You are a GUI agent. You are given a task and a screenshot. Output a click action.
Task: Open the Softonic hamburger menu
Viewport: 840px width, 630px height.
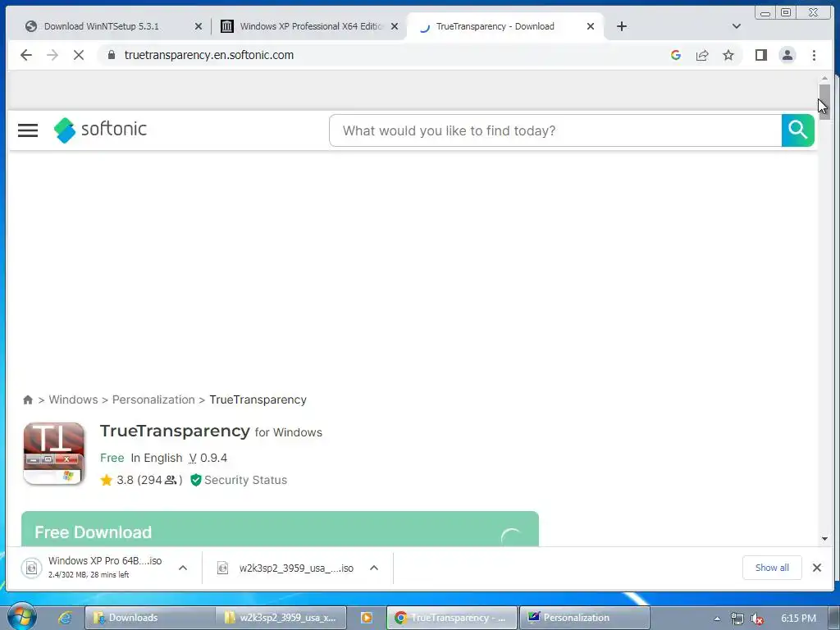click(x=28, y=130)
